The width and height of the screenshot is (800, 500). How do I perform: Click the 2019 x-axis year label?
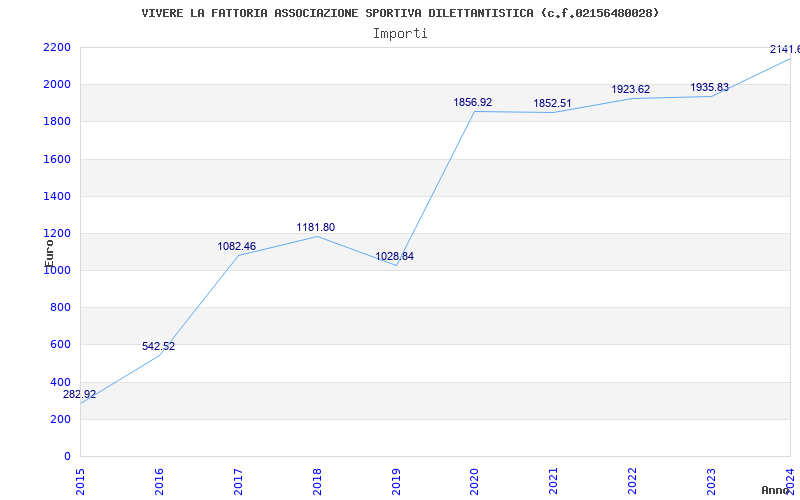point(396,482)
